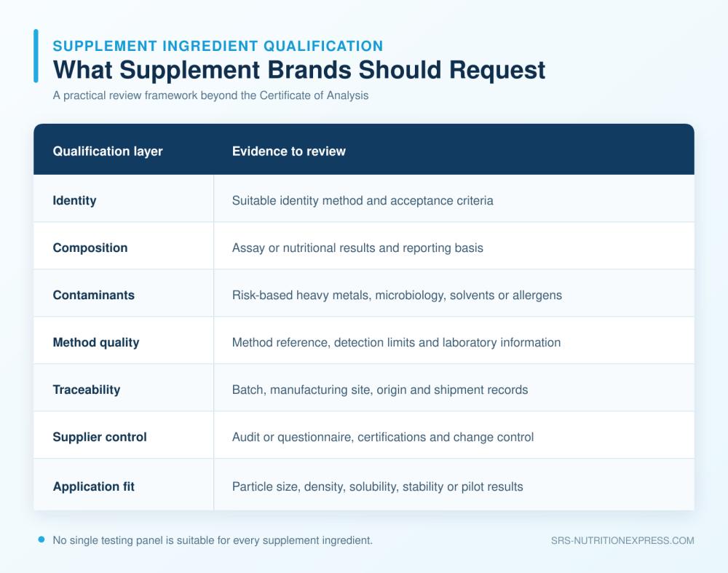
Task: Click the 'Contaminants' row label
Action: (93, 296)
